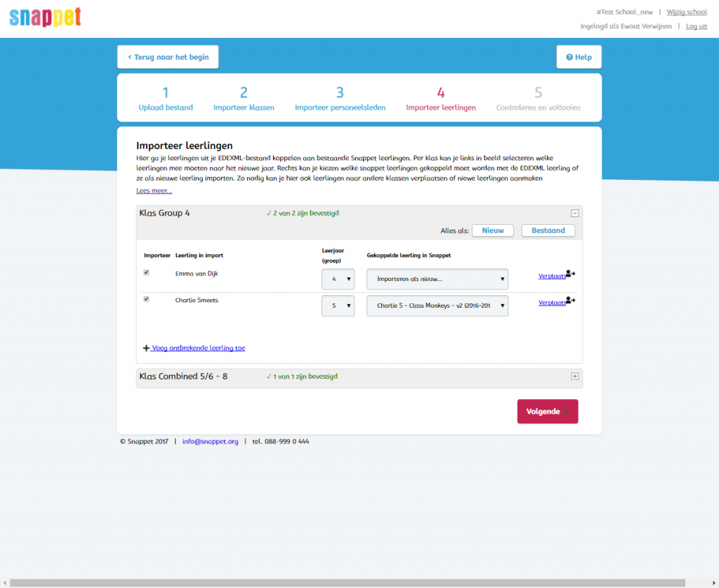Go to step 2 Importeer klassen

pos(244,99)
